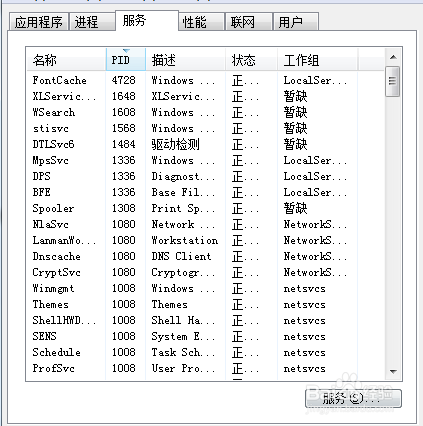
Task: Select the DPS service row
Action: pos(205,176)
